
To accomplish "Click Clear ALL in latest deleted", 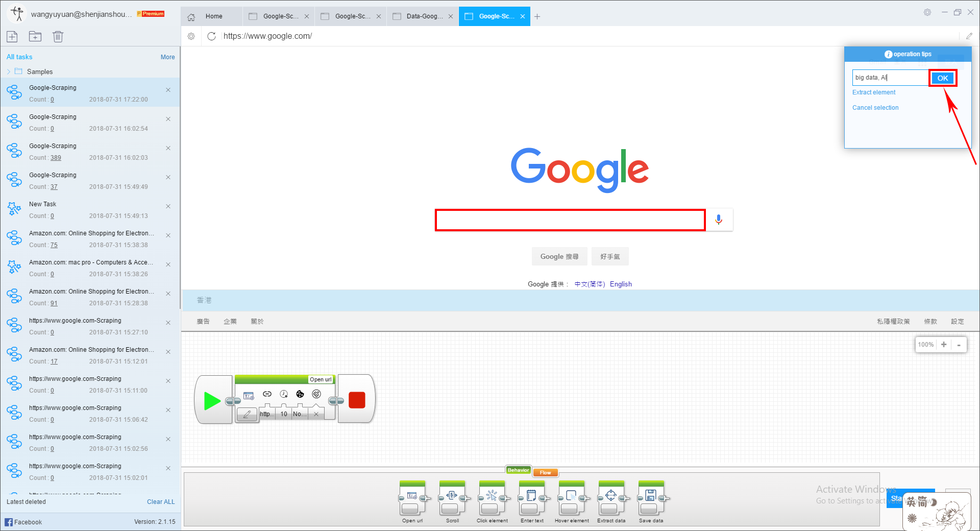I will tap(161, 502).
